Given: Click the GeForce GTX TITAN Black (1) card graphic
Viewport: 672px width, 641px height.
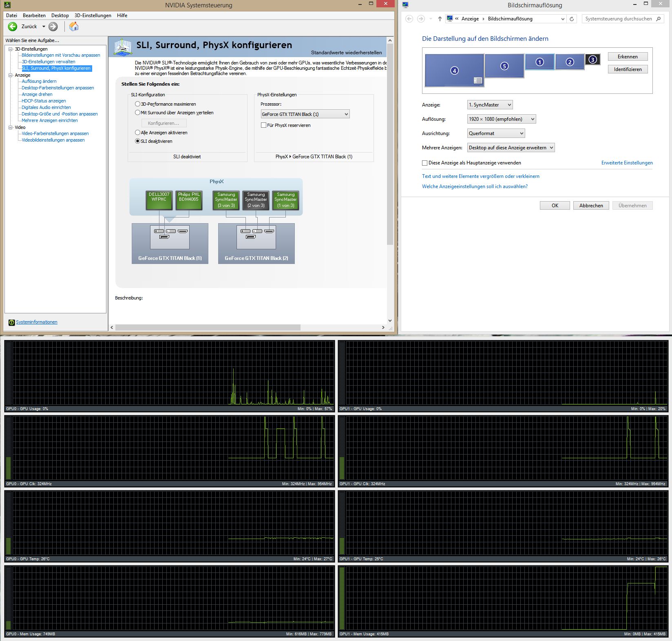Looking at the screenshot, I should click(x=170, y=244).
